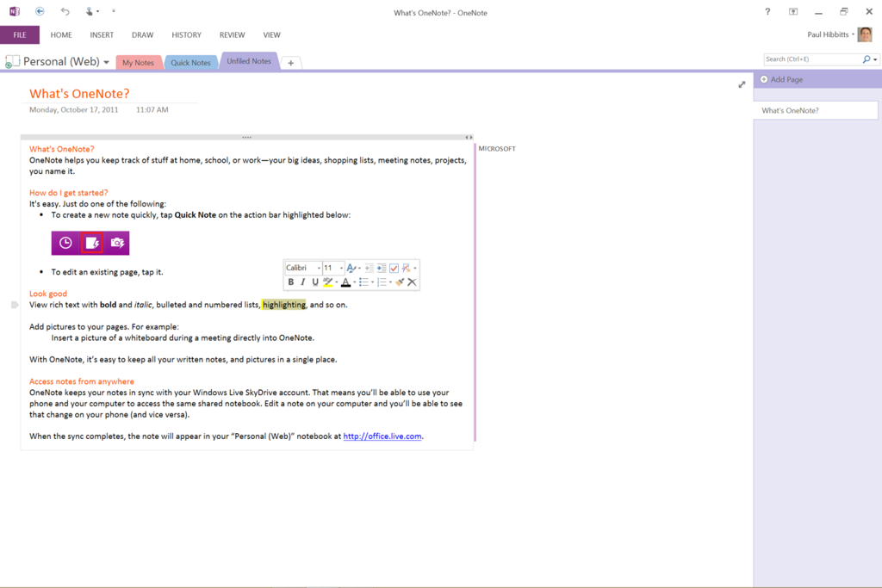The height and width of the screenshot is (588, 882).
Task: Open OneNote Help question mark
Action: [x=767, y=12]
